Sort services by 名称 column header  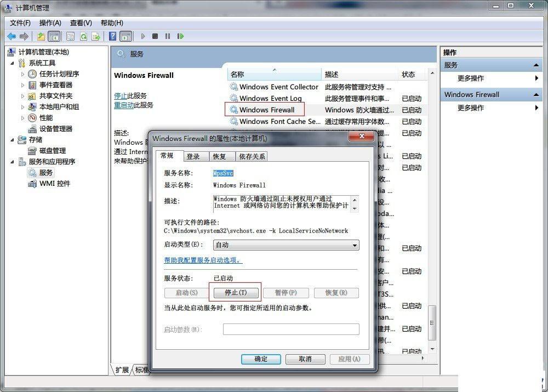(x=275, y=74)
